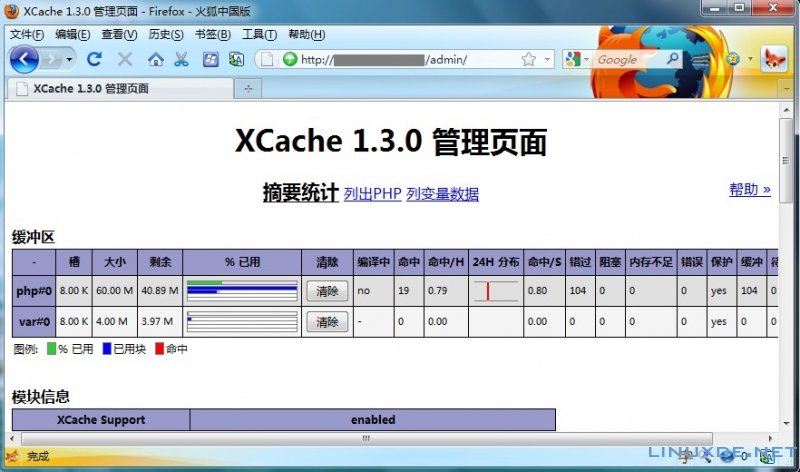Click the 摘要统计 heading link

tap(301, 193)
